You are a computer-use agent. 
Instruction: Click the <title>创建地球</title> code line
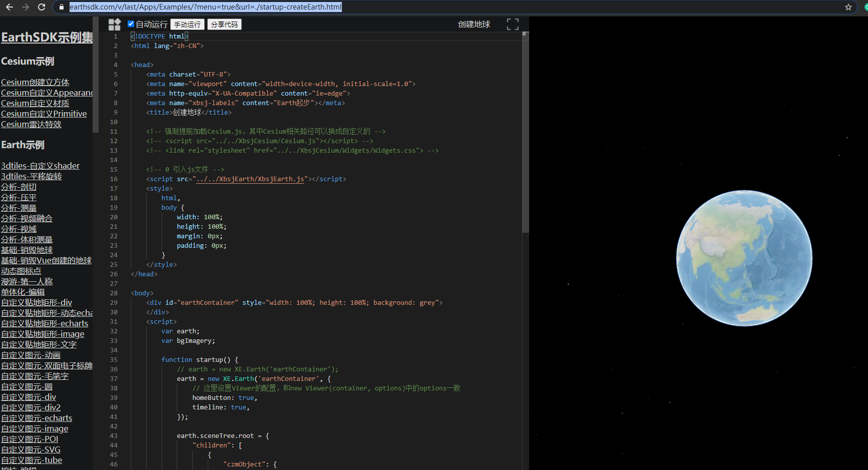(189, 112)
